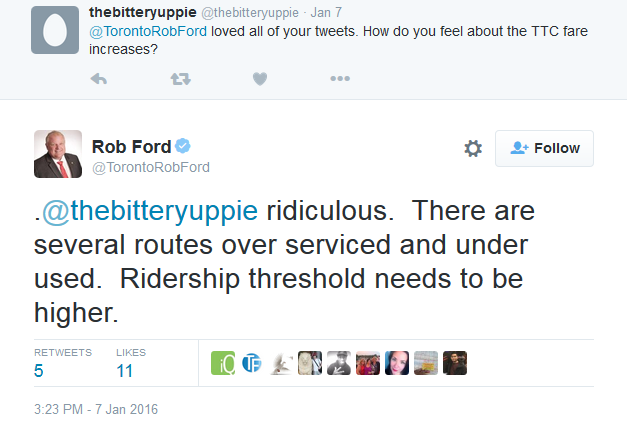Viewport: 627px width, 425px height.
Task: Open the gear settings dropdown
Action: 473,148
